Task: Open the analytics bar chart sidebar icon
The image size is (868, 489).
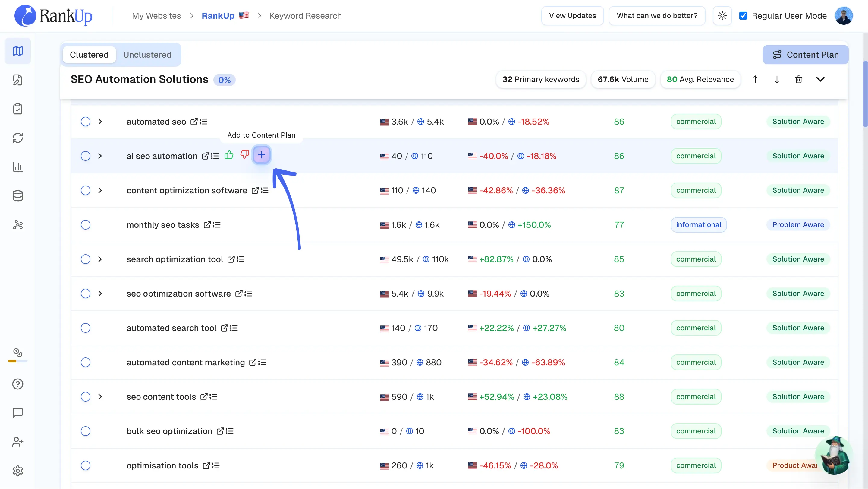Action: [x=17, y=167]
